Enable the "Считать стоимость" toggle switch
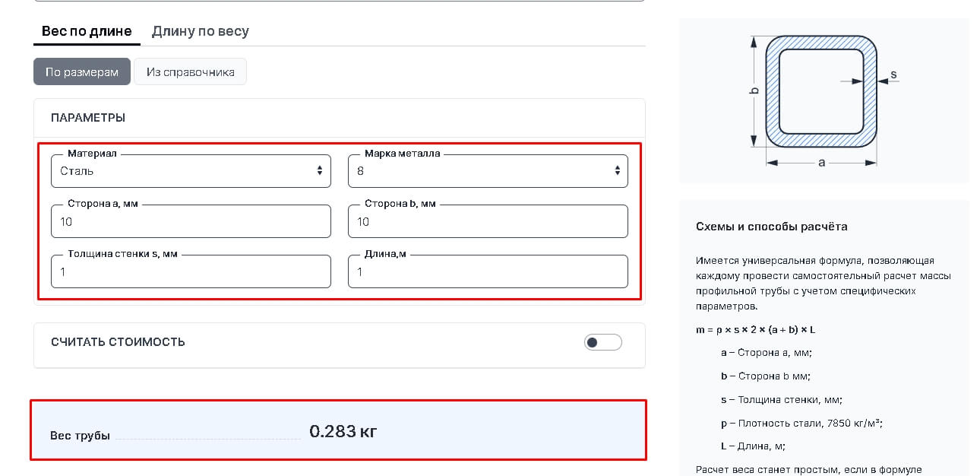980x476 pixels. coord(602,342)
